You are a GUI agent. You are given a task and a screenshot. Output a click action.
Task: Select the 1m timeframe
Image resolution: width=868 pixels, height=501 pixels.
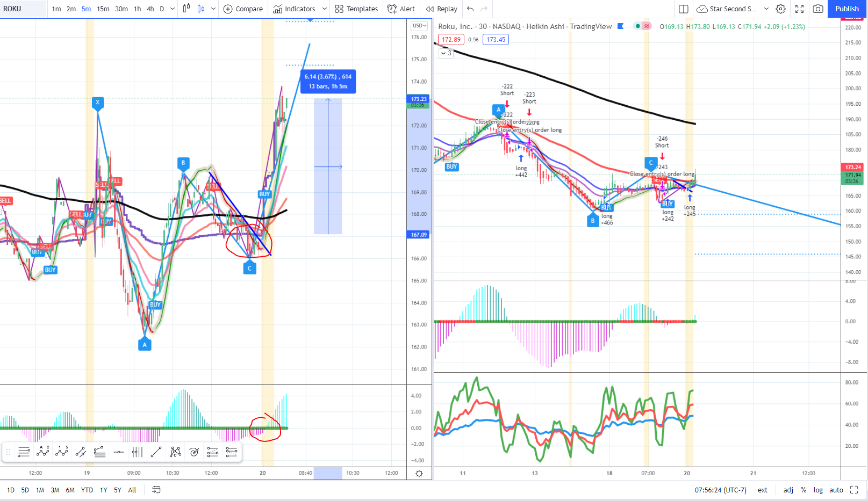tap(56, 9)
